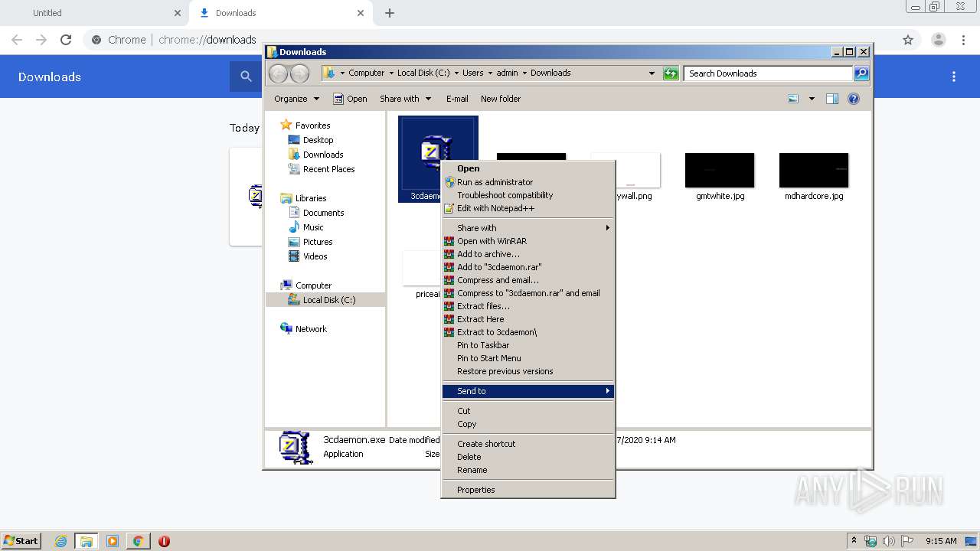Open the Chrome profile avatar
This screenshot has height=551, width=980.
coord(938,40)
